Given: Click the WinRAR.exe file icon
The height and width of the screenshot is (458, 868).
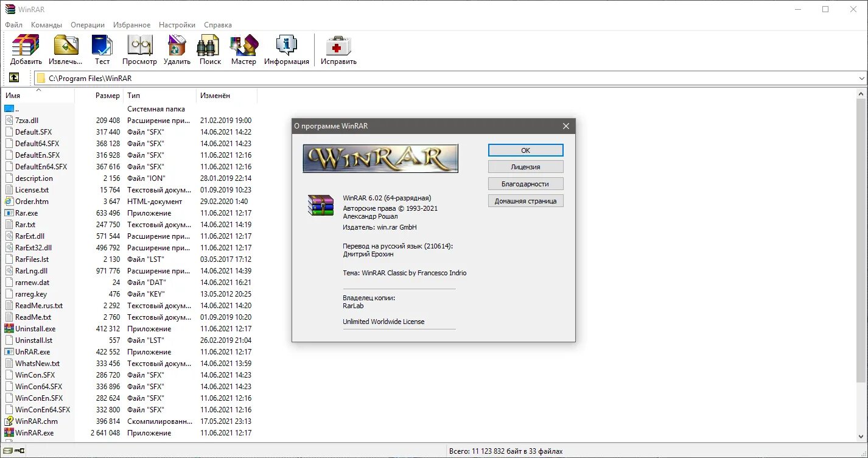Looking at the screenshot, I should 9,433.
